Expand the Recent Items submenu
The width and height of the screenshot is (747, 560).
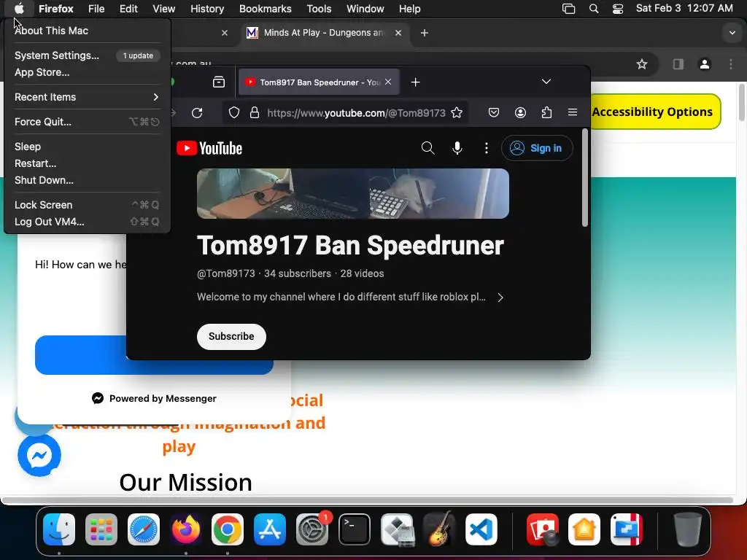coord(87,97)
